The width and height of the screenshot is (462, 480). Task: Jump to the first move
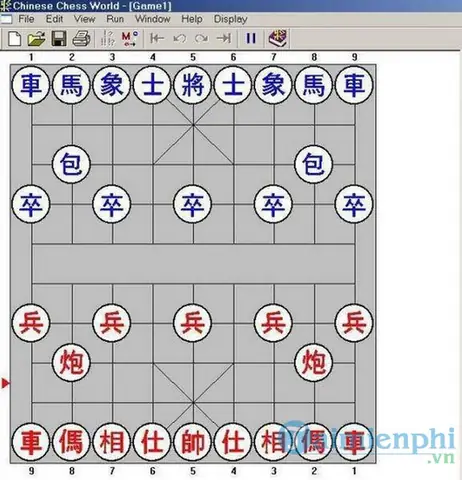point(157,39)
